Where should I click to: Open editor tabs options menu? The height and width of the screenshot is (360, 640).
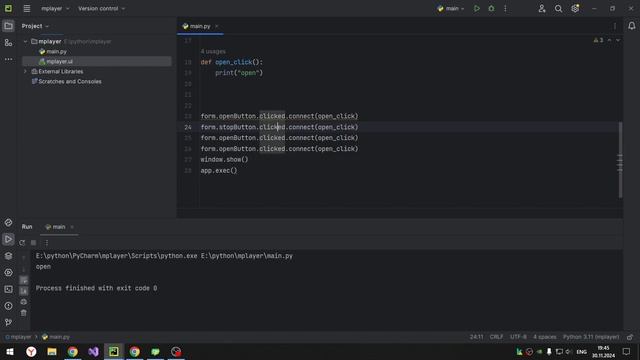pos(615,26)
